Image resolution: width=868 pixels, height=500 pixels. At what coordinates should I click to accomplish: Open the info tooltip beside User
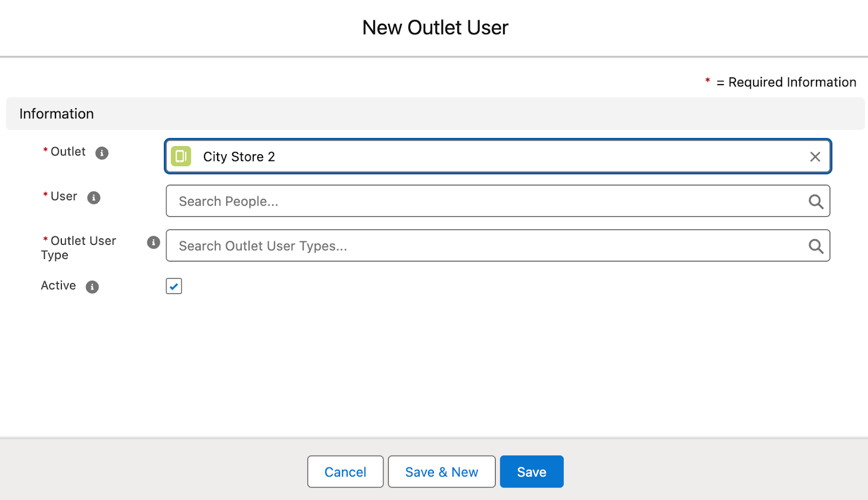pyautogui.click(x=93, y=198)
